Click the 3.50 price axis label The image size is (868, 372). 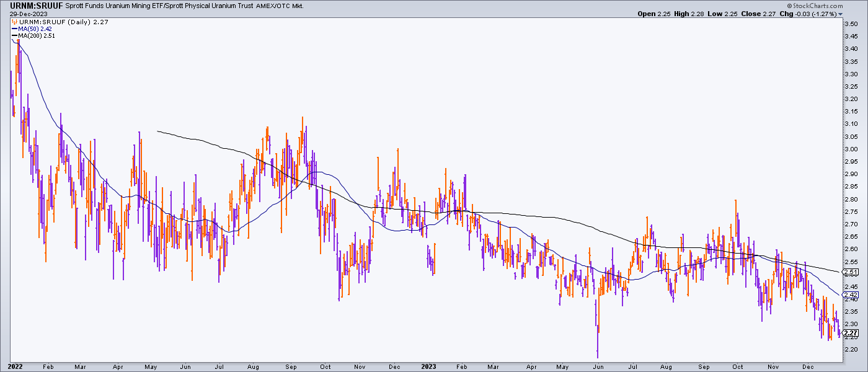(851, 24)
